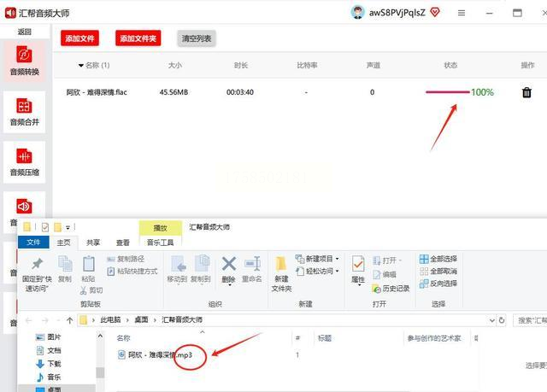Click the 移动到 ribbon icon
This screenshot has width=547, height=392.
click(x=179, y=264)
